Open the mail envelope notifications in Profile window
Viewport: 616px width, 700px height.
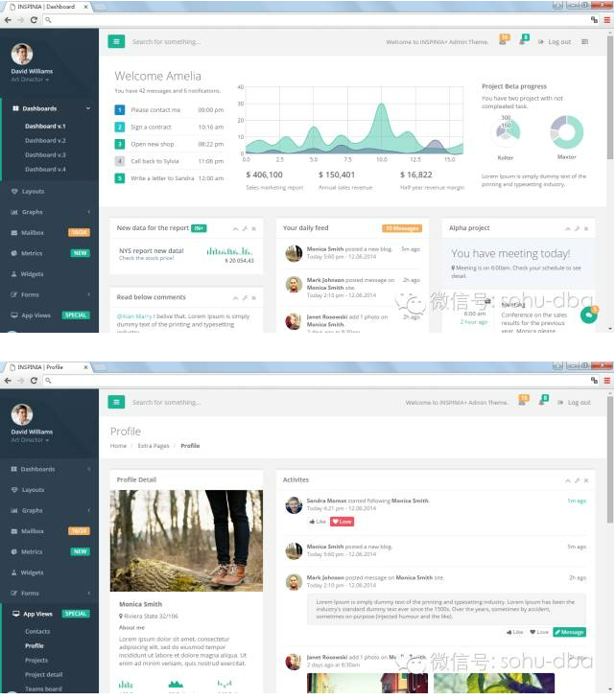click(x=523, y=401)
